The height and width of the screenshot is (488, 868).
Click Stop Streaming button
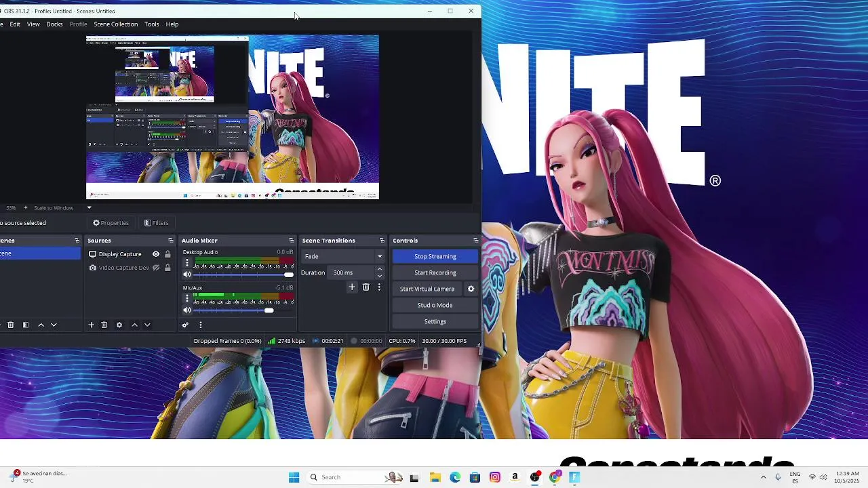pos(435,256)
